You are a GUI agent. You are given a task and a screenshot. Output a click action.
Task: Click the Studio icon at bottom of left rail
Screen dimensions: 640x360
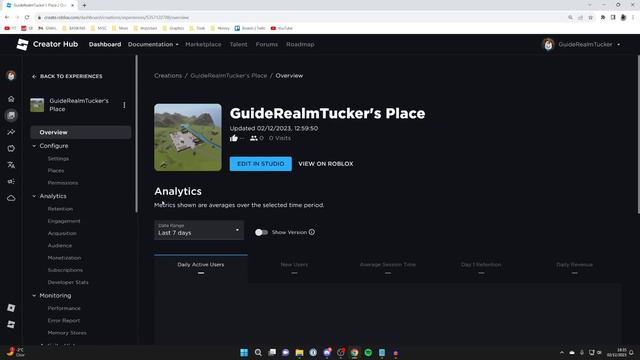point(11,324)
